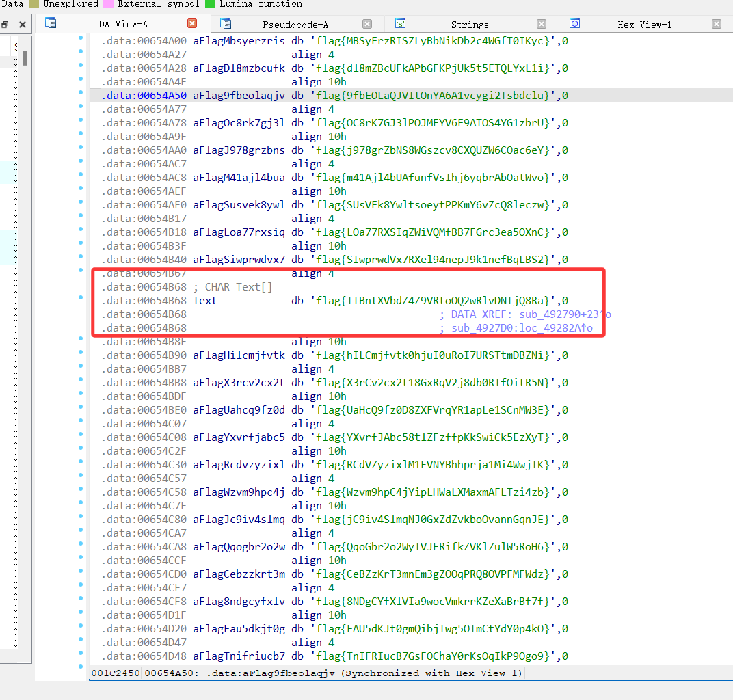Select the aFlagRcdvzyzixl label
Screen dimensions: 733x700
coord(239,465)
